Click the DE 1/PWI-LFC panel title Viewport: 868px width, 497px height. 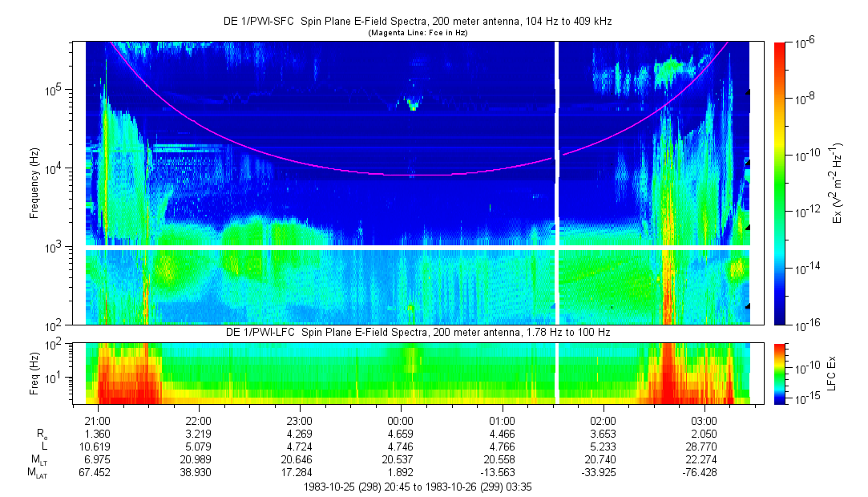417,332
